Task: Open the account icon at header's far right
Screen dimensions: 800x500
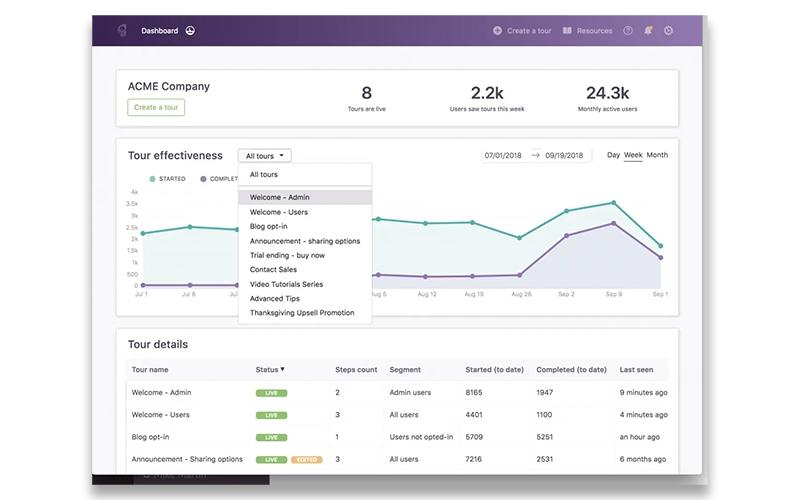Action: pos(668,31)
